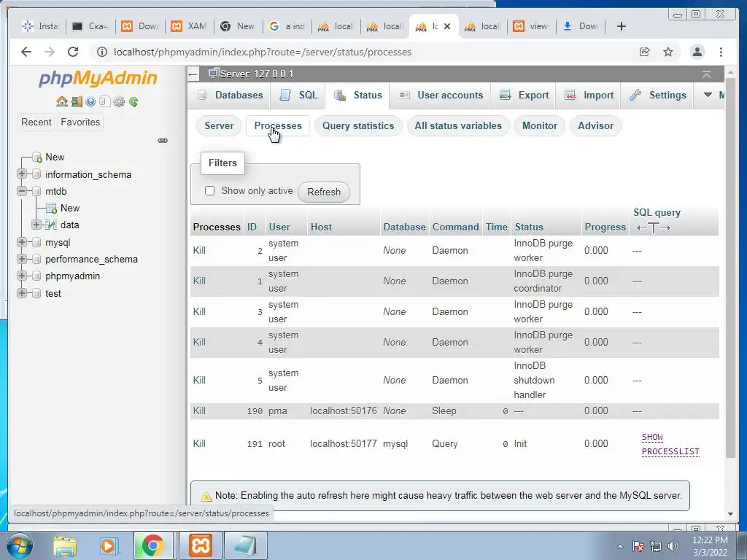Click the Refresh button in Filters

pos(323,192)
